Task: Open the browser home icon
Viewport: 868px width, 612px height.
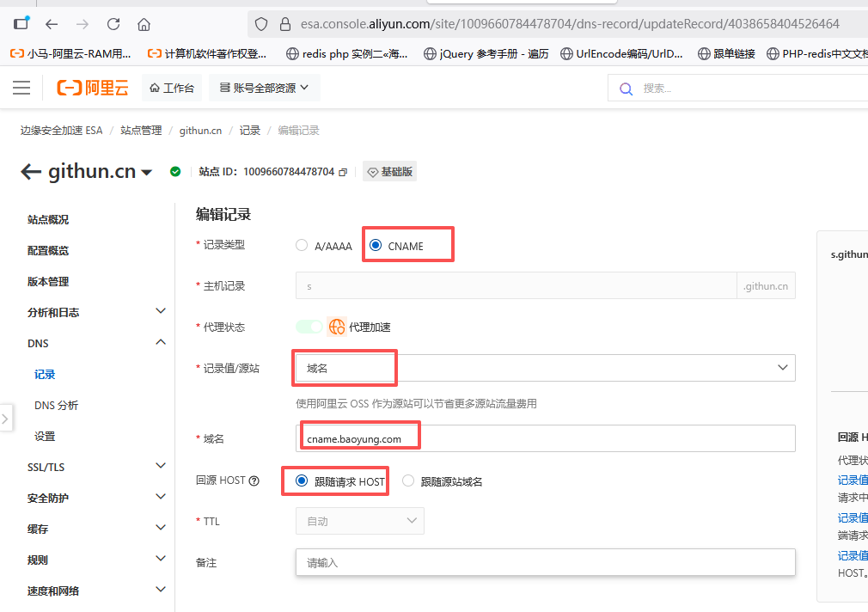Action: tap(144, 24)
